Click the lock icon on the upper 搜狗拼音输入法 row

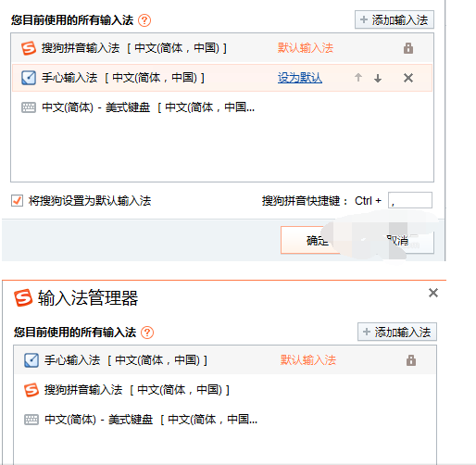click(x=408, y=48)
